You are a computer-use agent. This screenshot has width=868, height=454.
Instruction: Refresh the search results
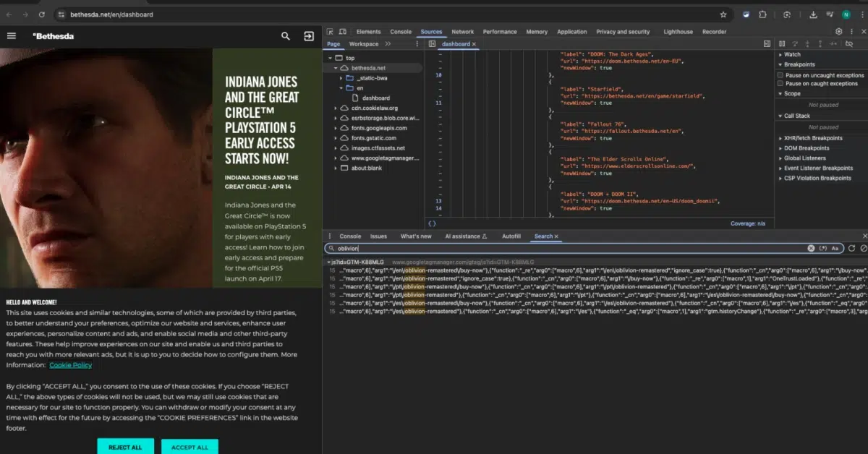coord(851,248)
